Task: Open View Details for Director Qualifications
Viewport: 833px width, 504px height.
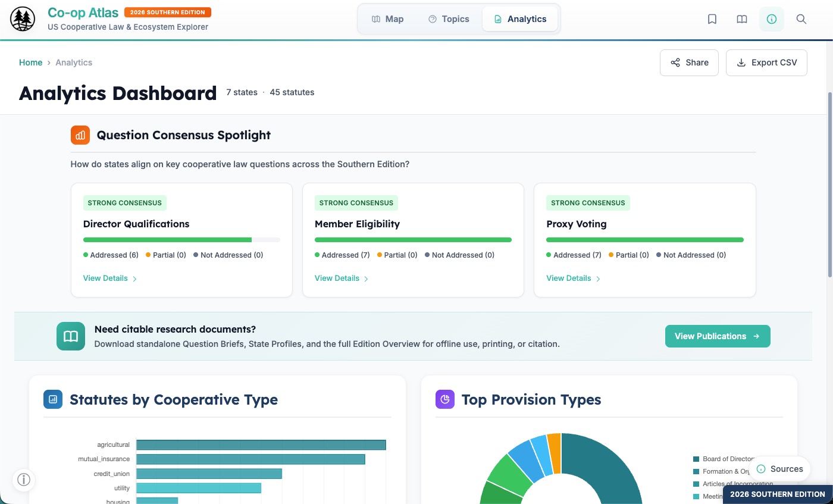Action: pos(110,278)
